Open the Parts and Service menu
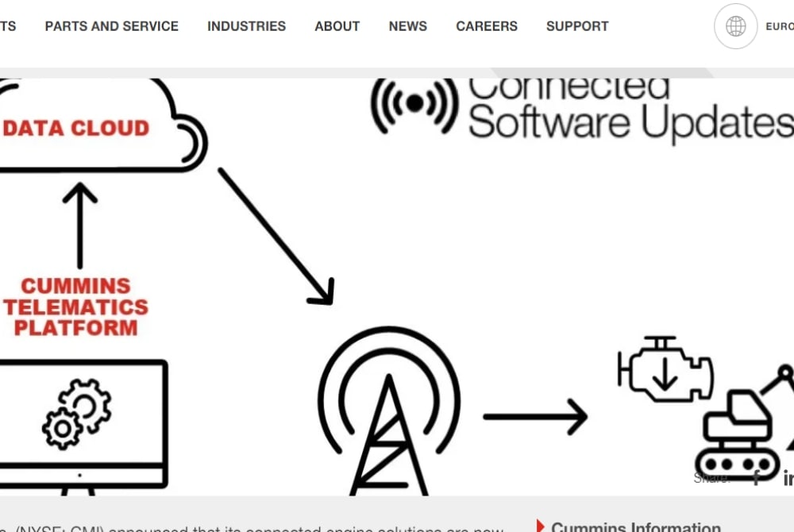This screenshot has width=794, height=532. (x=112, y=26)
